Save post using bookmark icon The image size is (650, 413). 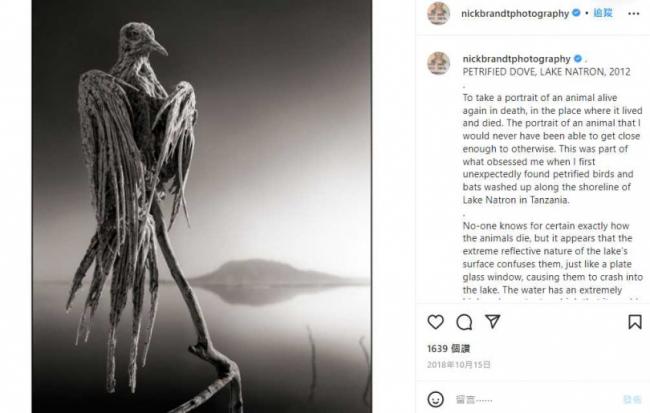pyautogui.click(x=635, y=322)
